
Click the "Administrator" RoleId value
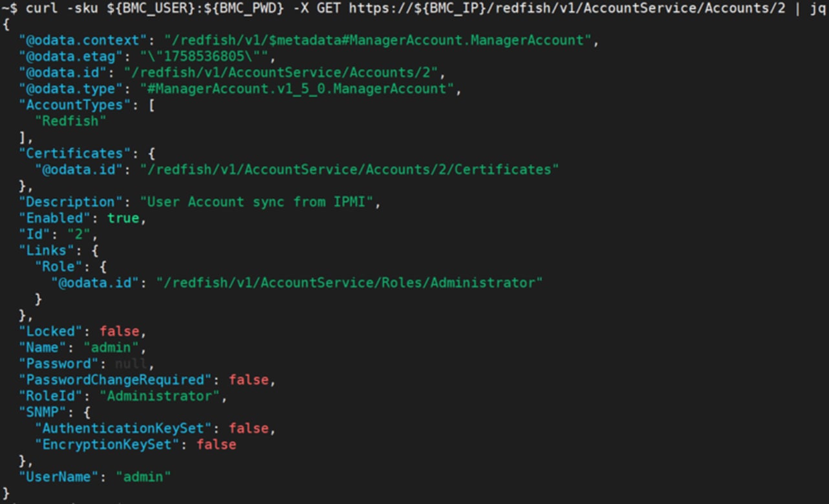(x=159, y=395)
